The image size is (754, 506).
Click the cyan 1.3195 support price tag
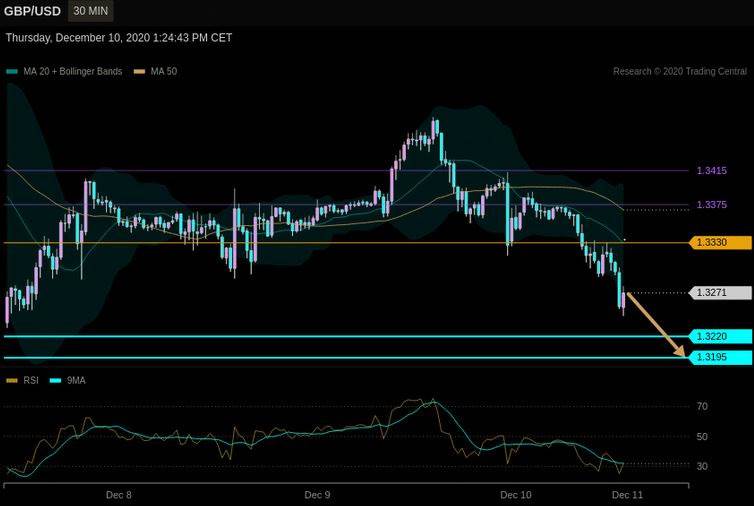tap(720, 357)
